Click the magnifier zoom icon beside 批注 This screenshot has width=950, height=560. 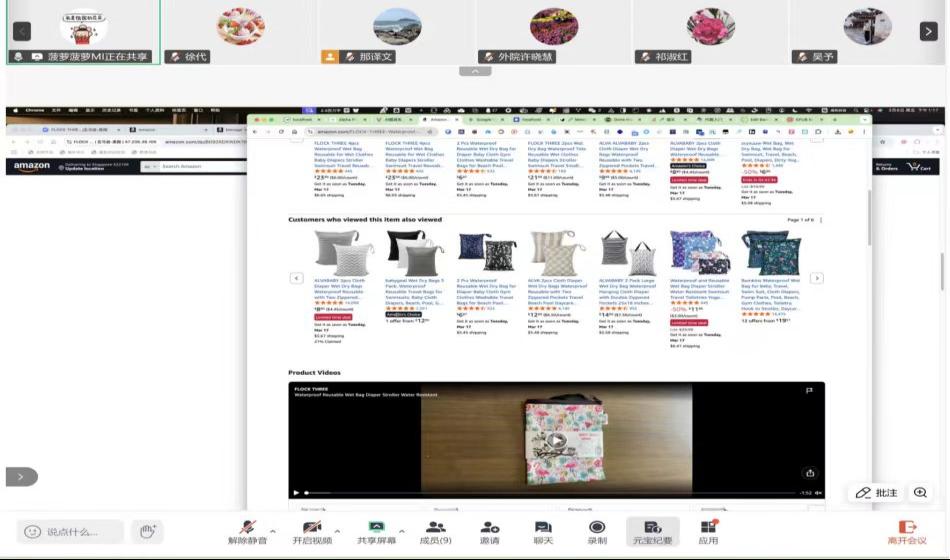coord(920,493)
